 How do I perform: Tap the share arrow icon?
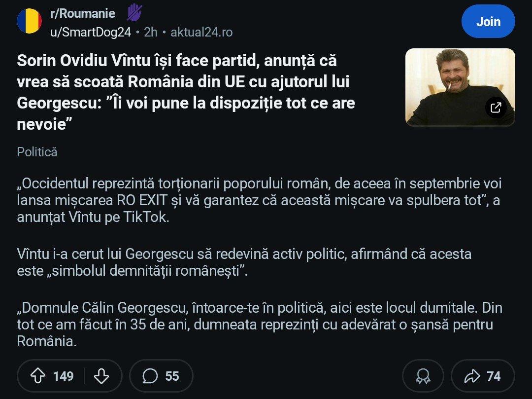tap(472, 376)
